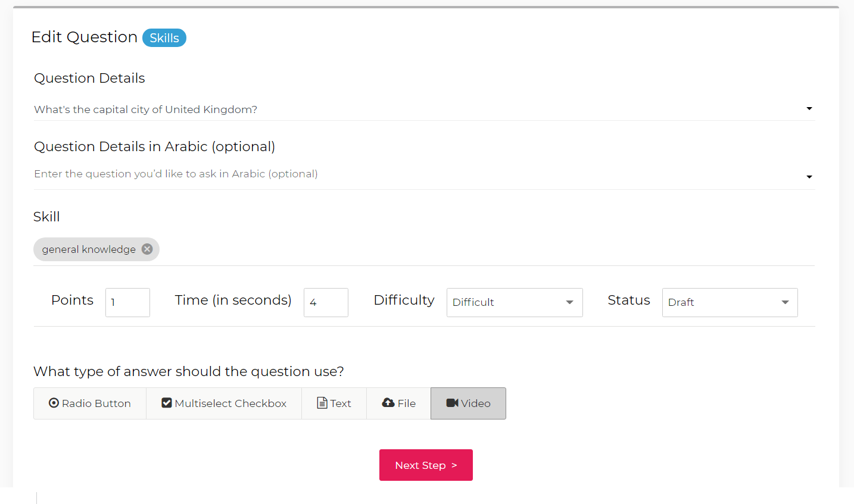Focus the Points input field
854x504 pixels.
pos(127,302)
